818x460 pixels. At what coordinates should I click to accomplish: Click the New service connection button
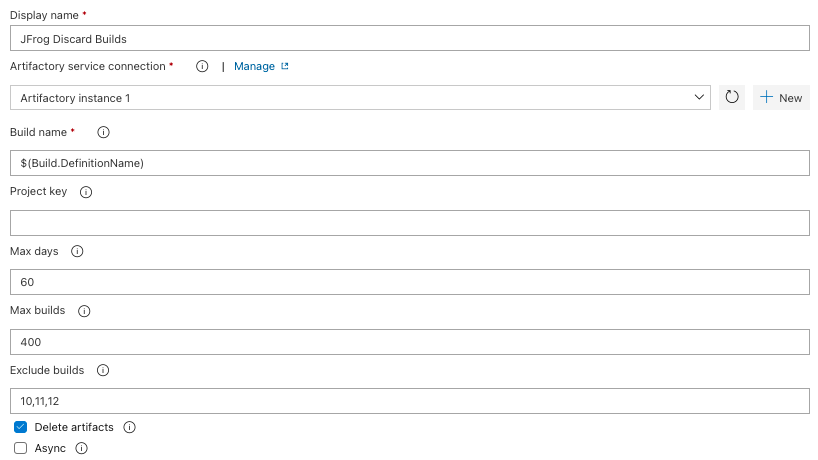781,97
